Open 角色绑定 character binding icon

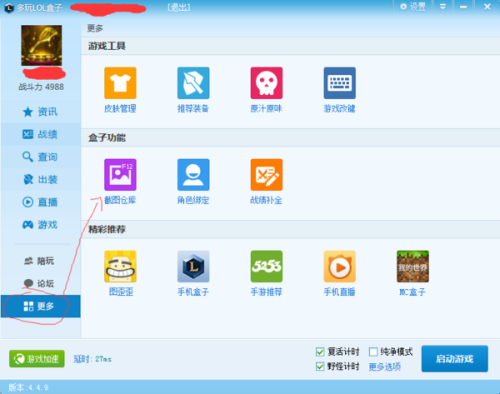pyautogui.click(x=193, y=175)
